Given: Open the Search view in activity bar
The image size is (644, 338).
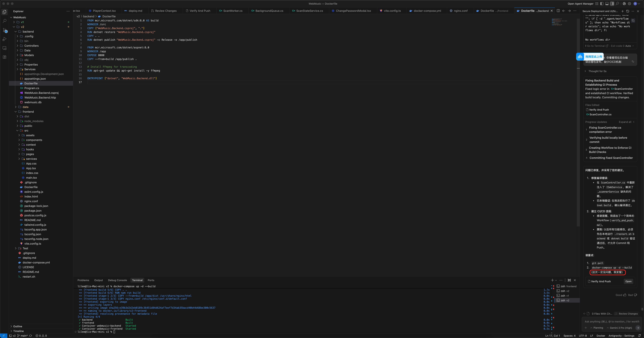Looking at the screenshot, I should 4,21.
